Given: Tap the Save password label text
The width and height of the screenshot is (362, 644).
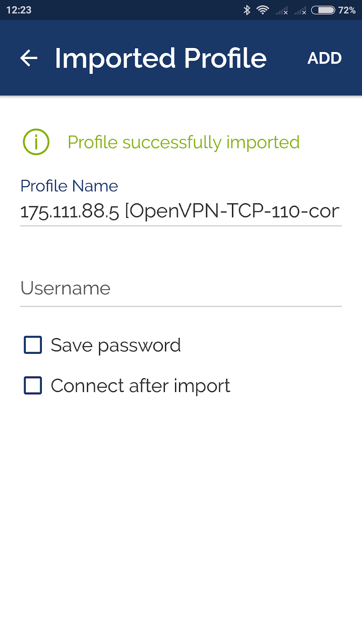Looking at the screenshot, I should click(x=116, y=345).
